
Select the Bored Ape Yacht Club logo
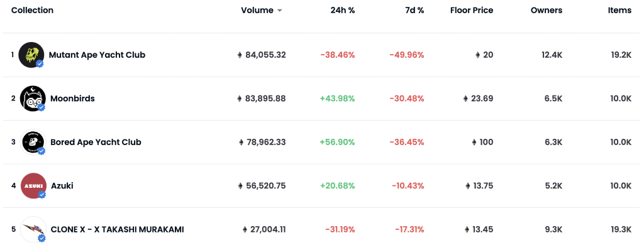tap(33, 142)
